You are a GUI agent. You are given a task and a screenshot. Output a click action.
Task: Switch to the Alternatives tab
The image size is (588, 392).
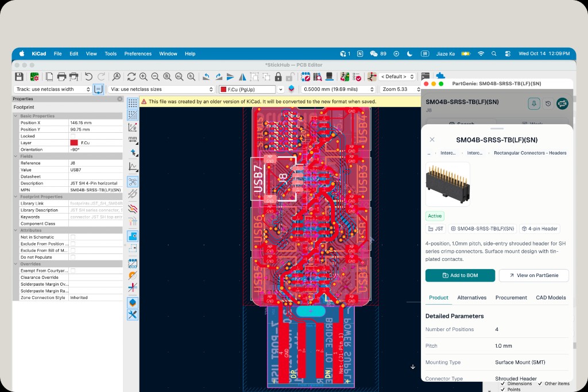click(472, 297)
